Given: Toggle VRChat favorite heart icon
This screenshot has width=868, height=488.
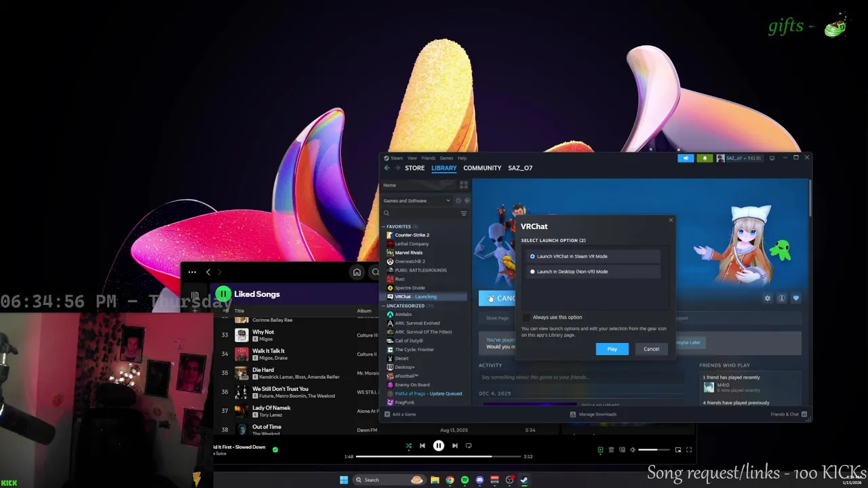Looking at the screenshot, I should tap(796, 298).
